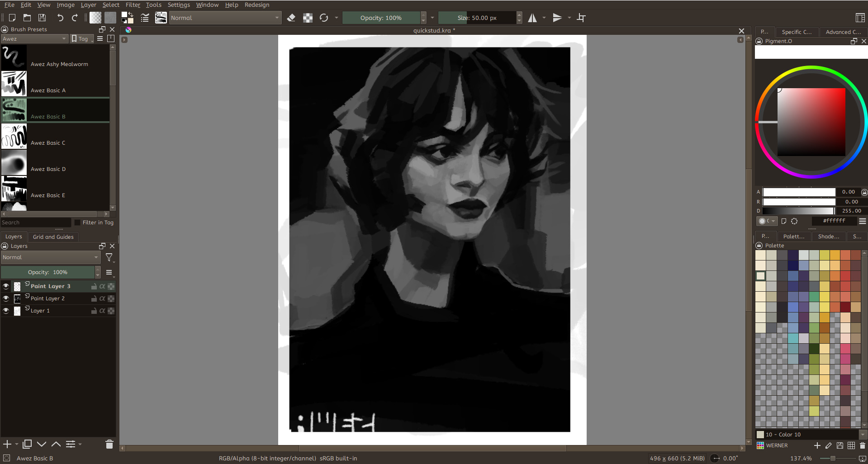Open the brush editor settings icon
Viewport: 868px width, 464px height.
(x=145, y=18)
